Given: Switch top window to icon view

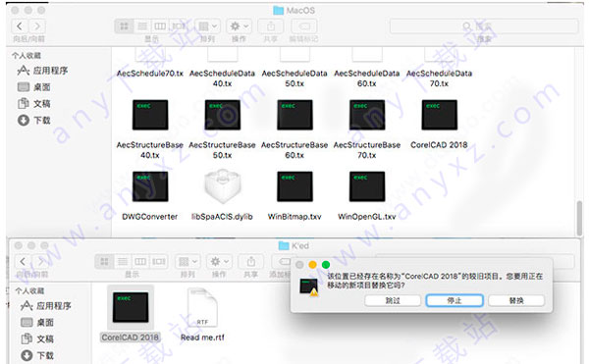Looking at the screenshot, I should (x=124, y=26).
